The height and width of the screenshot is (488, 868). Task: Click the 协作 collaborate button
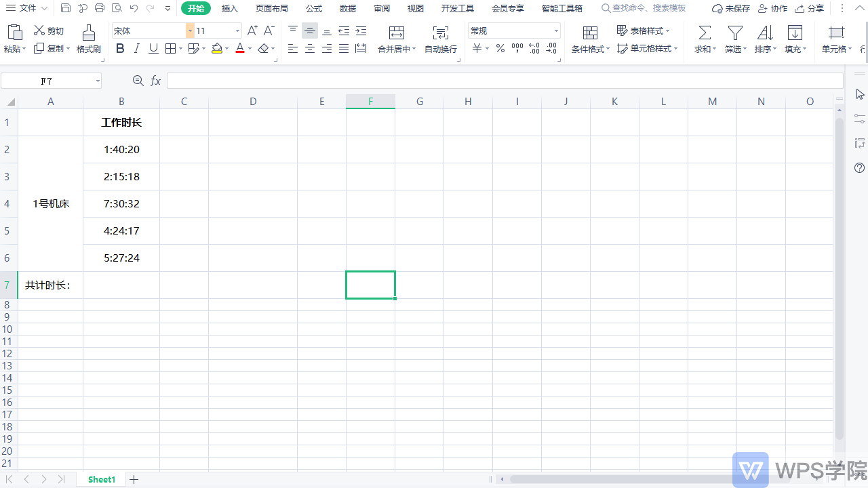pos(772,8)
